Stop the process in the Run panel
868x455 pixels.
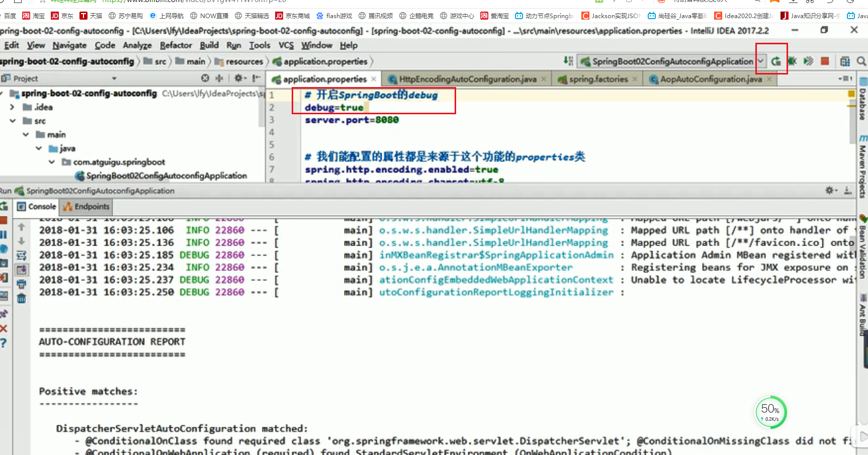[4, 220]
